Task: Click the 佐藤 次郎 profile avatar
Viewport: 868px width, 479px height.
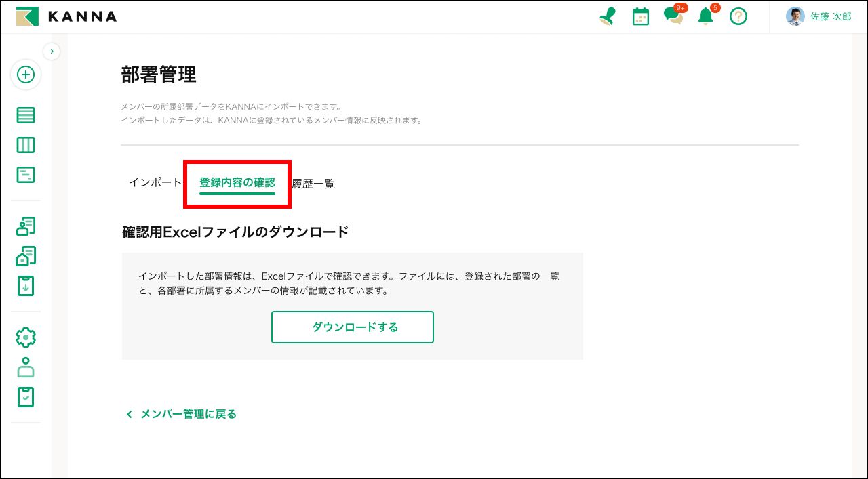Action: 794,16
